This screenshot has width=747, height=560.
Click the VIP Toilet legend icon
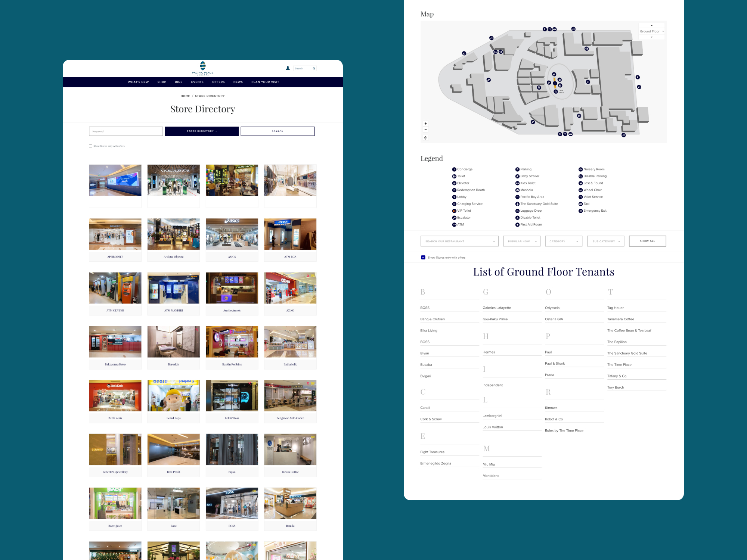click(454, 211)
